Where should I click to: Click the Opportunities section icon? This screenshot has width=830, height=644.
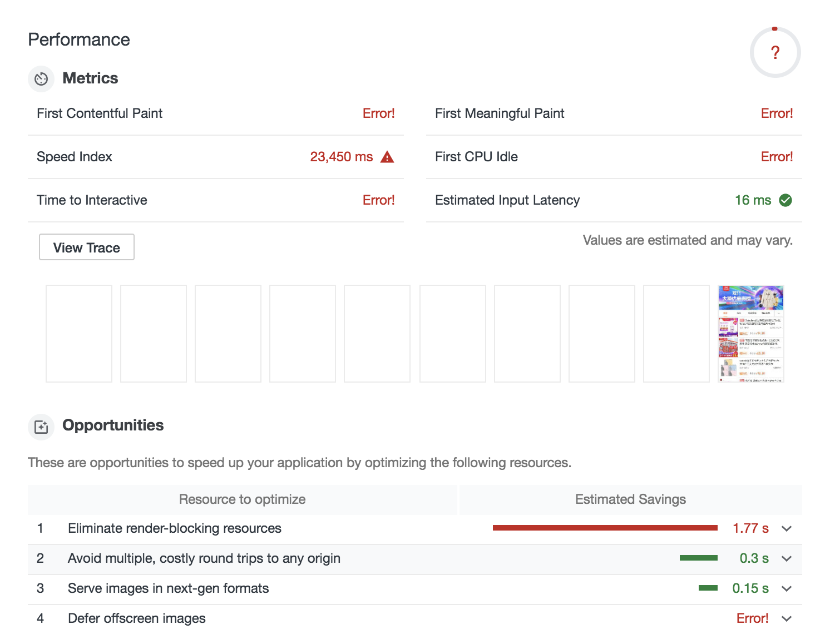41,427
